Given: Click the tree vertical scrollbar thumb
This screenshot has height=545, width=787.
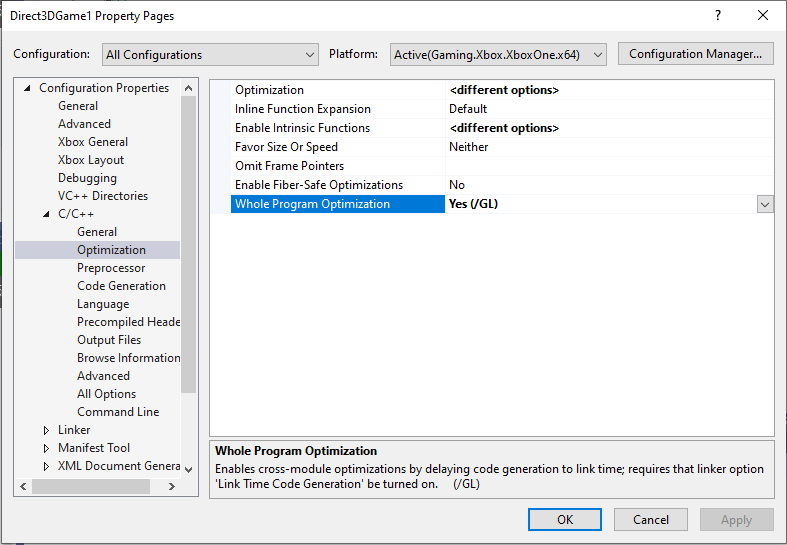Looking at the screenshot, I should pyautogui.click(x=189, y=244).
